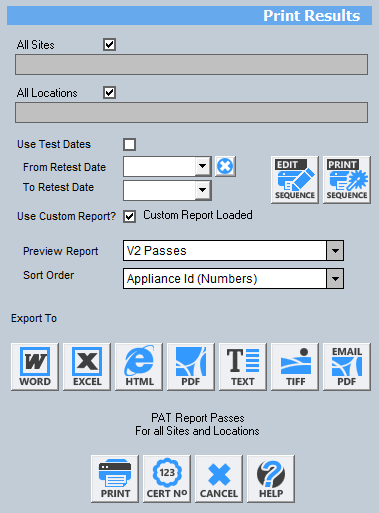Disable the Use Custom Report checkbox
The width and height of the screenshot is (379, 513).
coord(129,217)
